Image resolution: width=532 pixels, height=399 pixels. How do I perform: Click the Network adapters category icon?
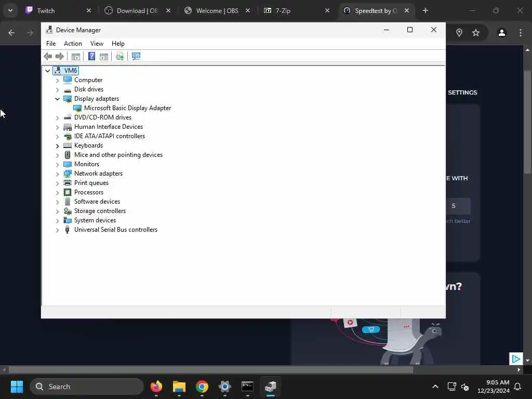(68, 174)
